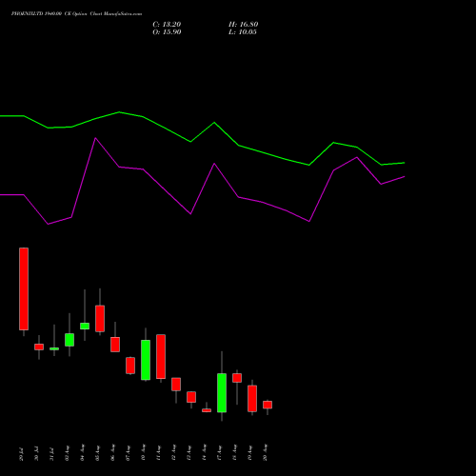Select the last red candle for 20 Aug

point(268,405)
